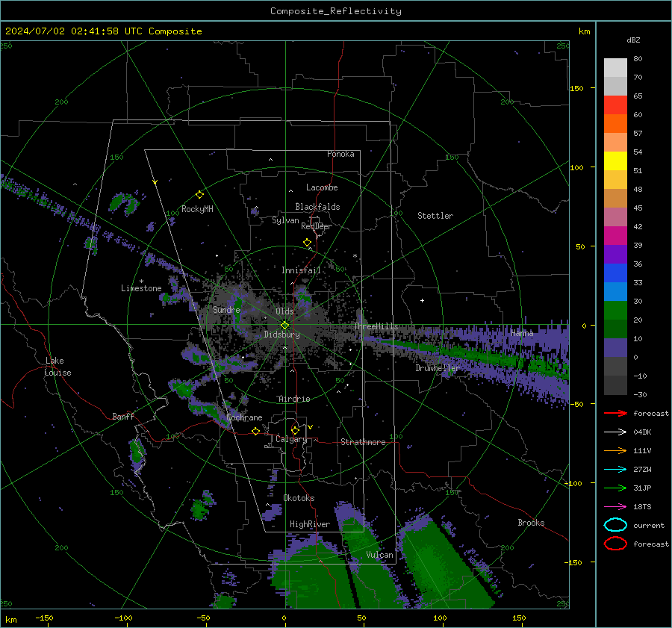The width and height of the screenshot is (672, 628).
Task: Click the Lacombe town label
Action: pyautogui.click(x=322, y=187)
